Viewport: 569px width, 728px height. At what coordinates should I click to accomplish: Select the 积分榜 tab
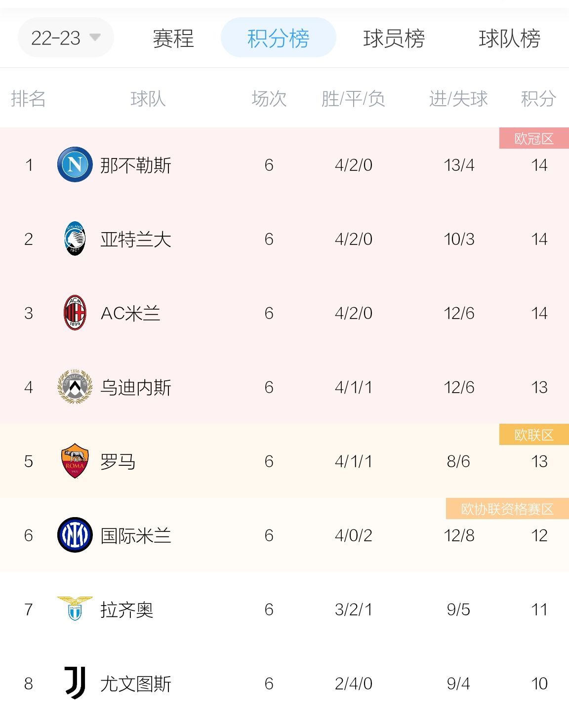279,38
